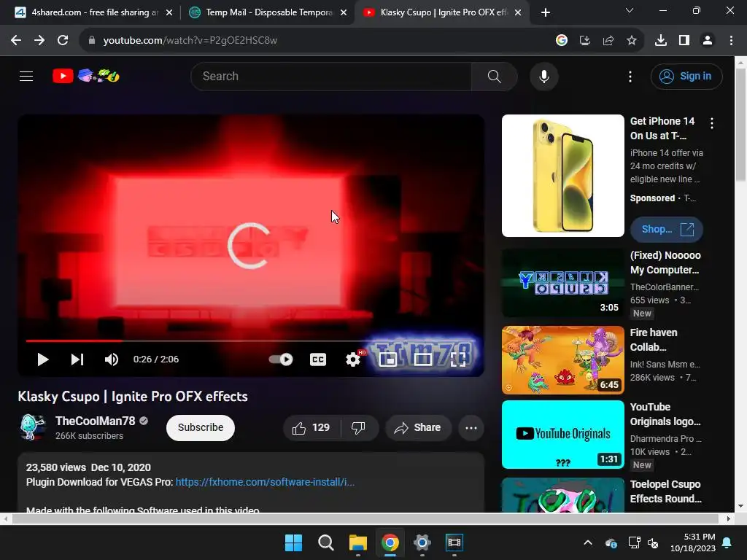The image size is (747, 560).
Task: Open the iPhone 14 ad options menu
Action: pyautogui.click(x=712, y=123)
